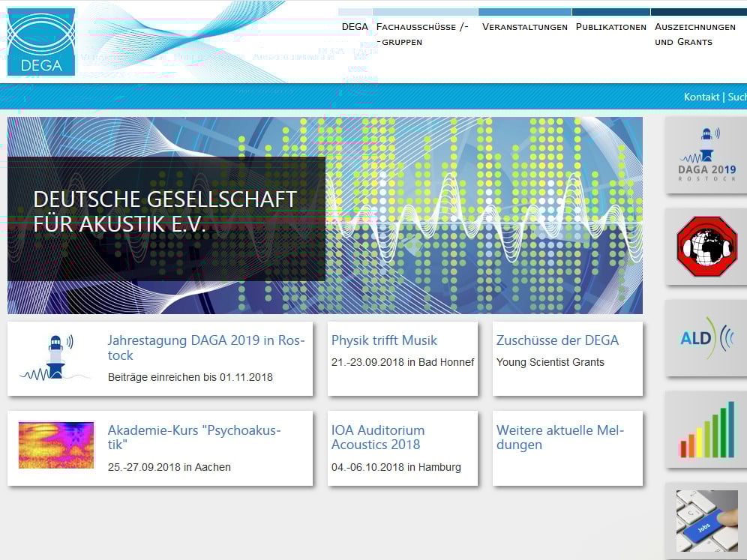Click the spectrogram image for the Psychoakustik course
Viewport: 747px width, 560px height.
pyautogui.click(x=55, y=445)
